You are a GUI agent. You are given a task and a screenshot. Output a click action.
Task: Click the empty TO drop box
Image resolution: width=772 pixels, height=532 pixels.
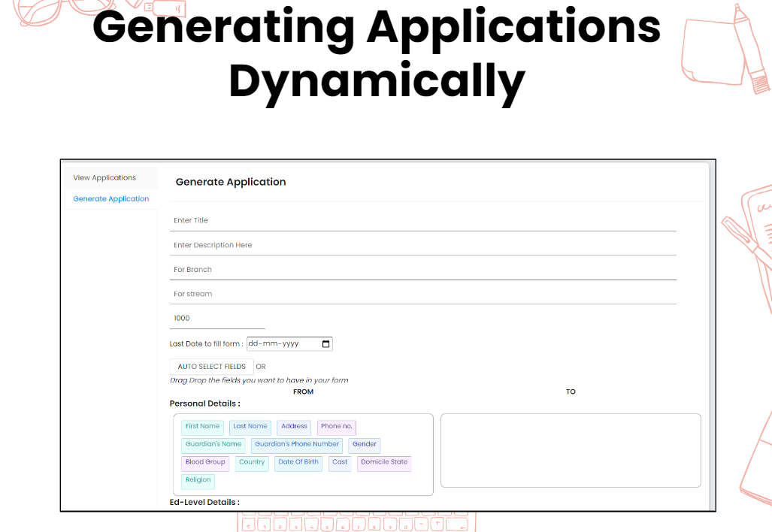(571, 450)
